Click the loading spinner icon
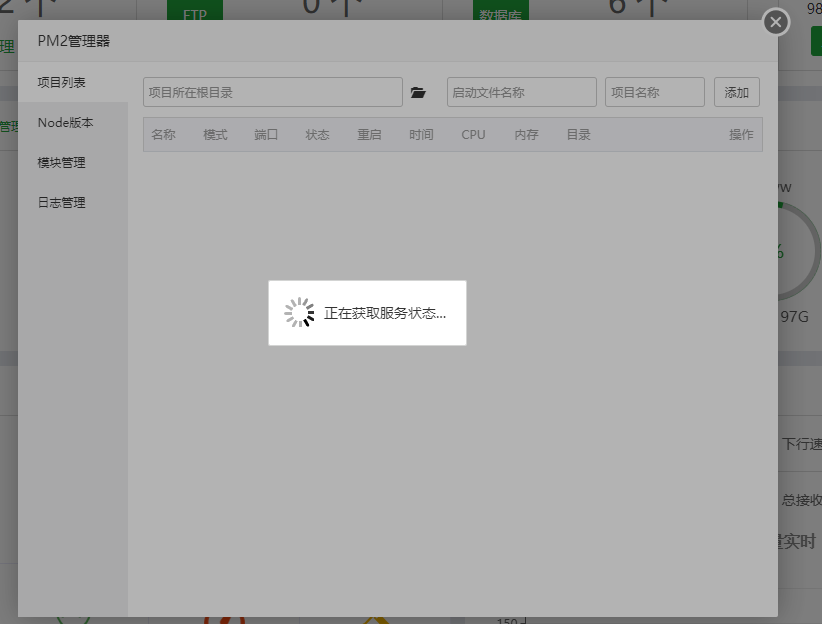This screenshot has width=822, height=624. (299, 313)
